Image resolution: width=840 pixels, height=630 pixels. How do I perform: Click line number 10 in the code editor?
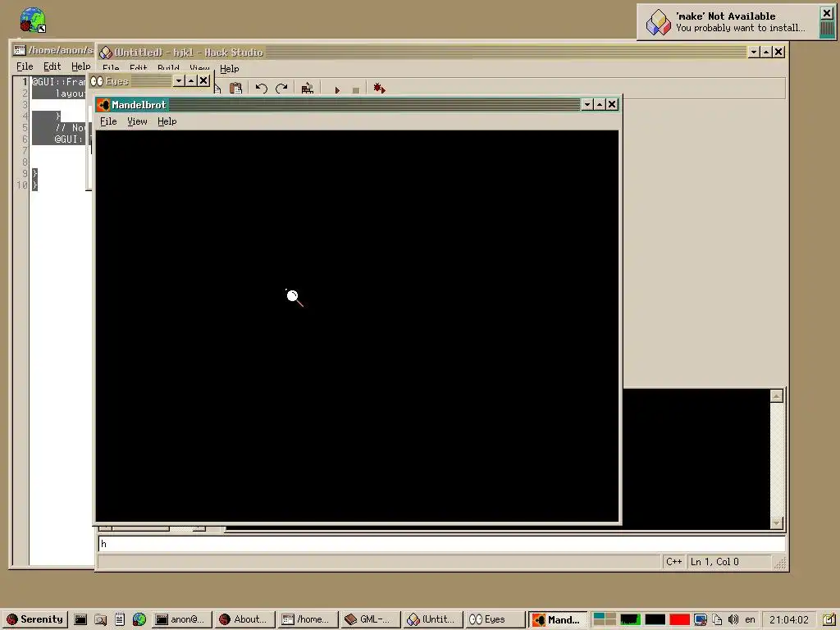pyautogui.click(x=22, y=185)
